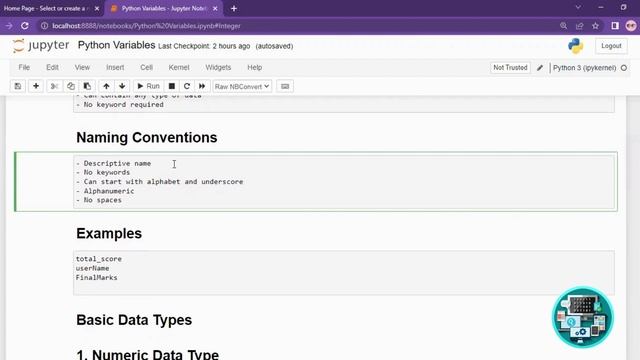Close the Python Variables browser tab
Viewport: 640px width, 360px height.
click(215, 8)
